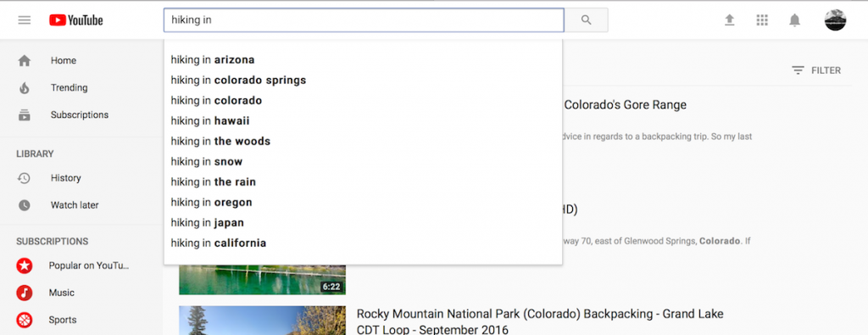Go to Trending in the sidebar
Screen dimensions: 868x335
70,88
